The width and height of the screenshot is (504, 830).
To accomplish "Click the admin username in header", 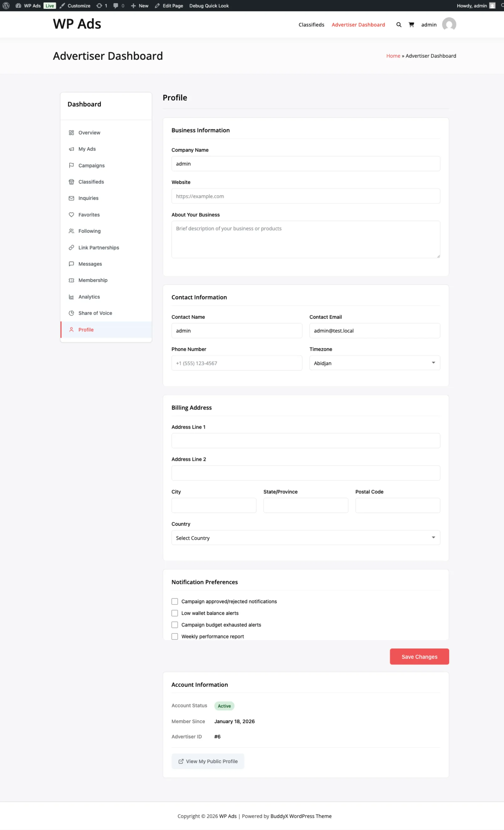I will [x=429, y=25].
